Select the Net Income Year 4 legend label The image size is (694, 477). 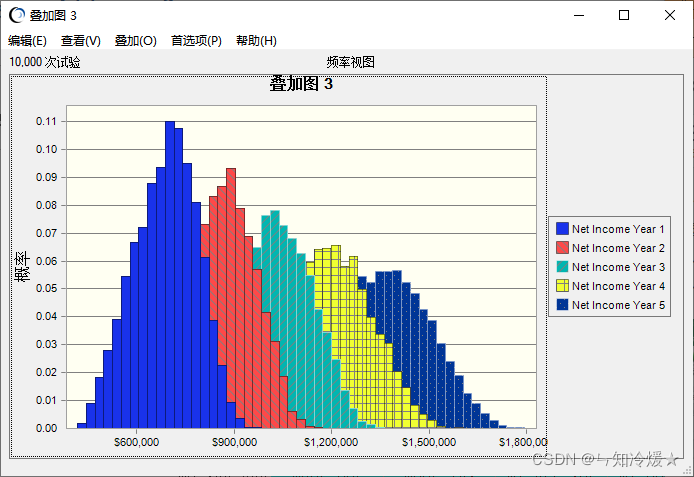point(618,286)
